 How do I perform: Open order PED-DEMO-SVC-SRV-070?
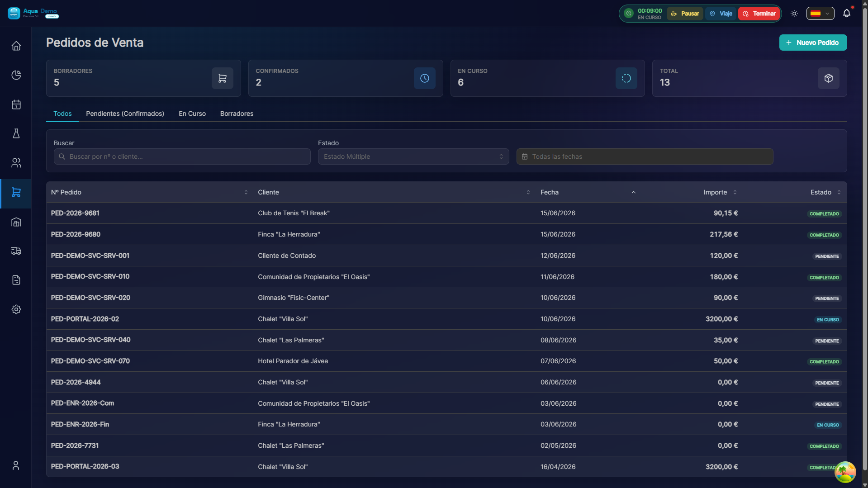click(x=90, y=361)
